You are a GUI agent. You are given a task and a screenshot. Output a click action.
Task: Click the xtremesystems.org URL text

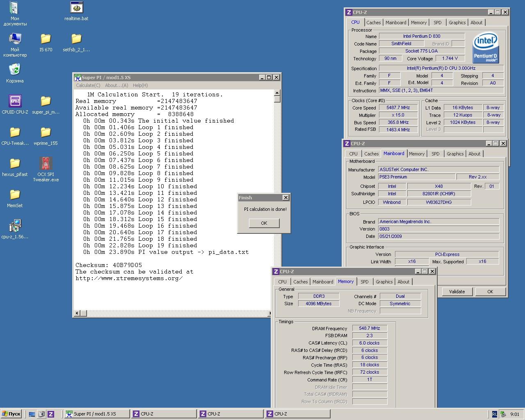tap(129, 278)
